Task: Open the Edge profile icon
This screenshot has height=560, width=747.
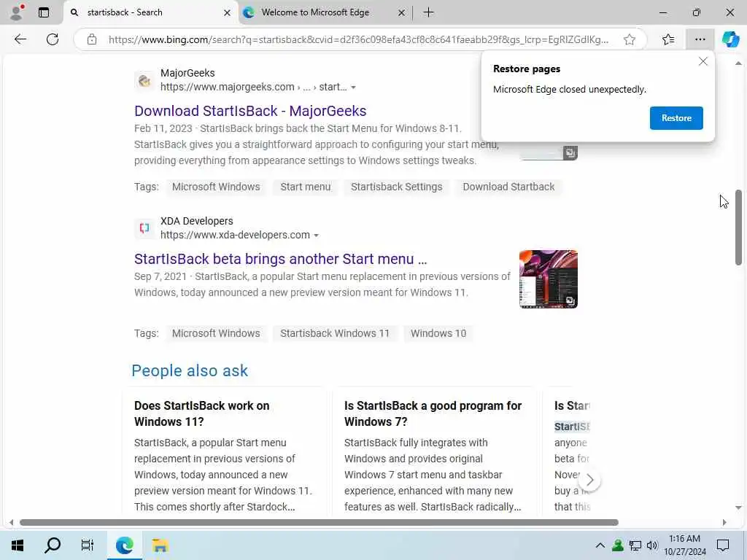Action: (17, 12)
